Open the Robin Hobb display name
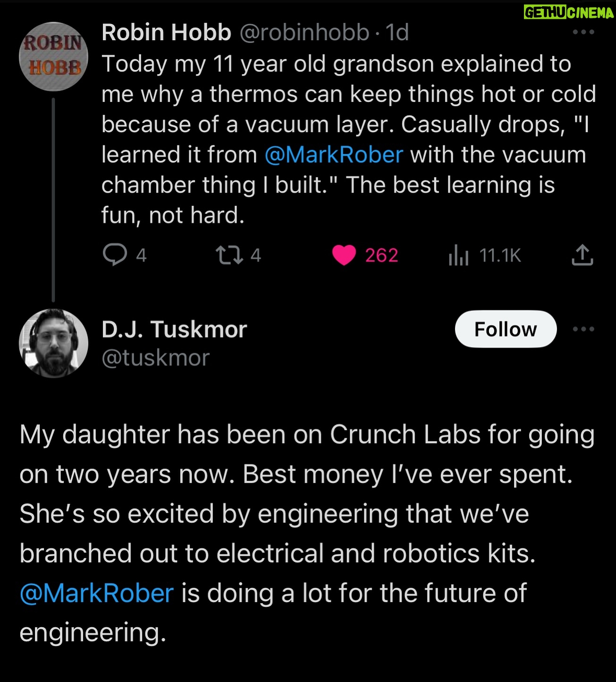 coord(166,33)
